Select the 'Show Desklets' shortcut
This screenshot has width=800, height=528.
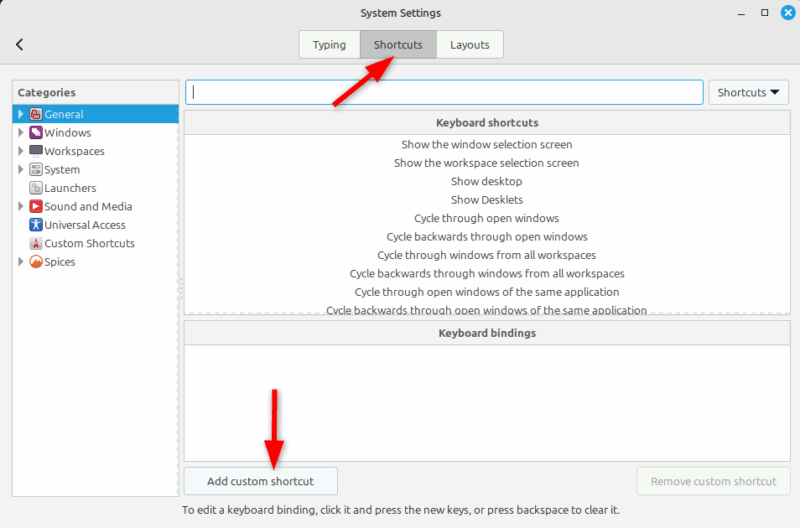pyautogui.click(x=487, y=199)
